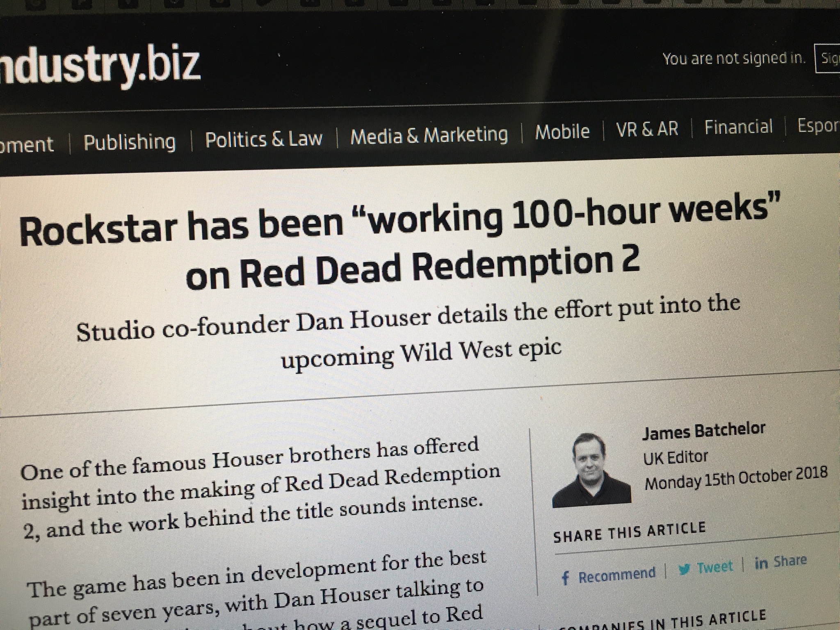Open the Esports nav item
The image size is (840, 630).
[x=818, y=125]
